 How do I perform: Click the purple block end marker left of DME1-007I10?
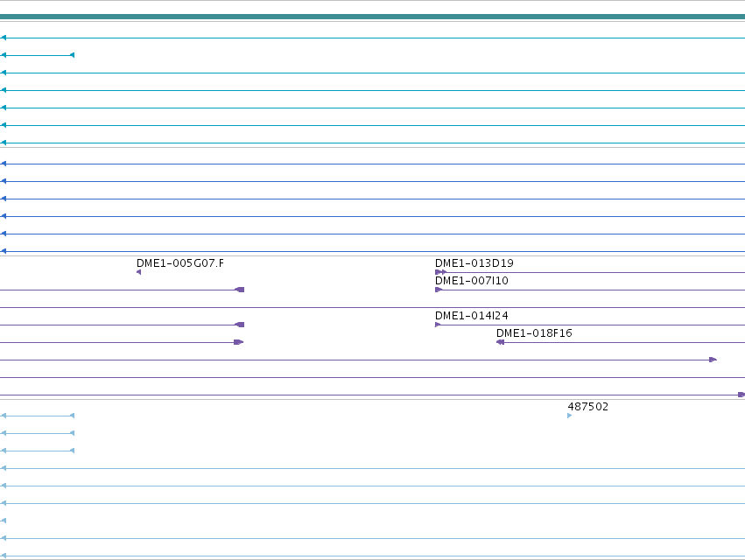(x=240, y=290)
